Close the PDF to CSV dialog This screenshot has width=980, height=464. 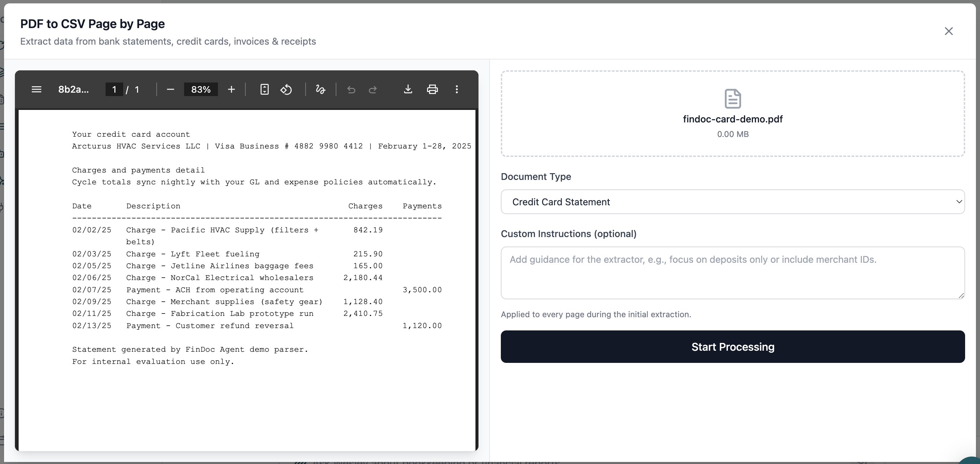(949, 31)
